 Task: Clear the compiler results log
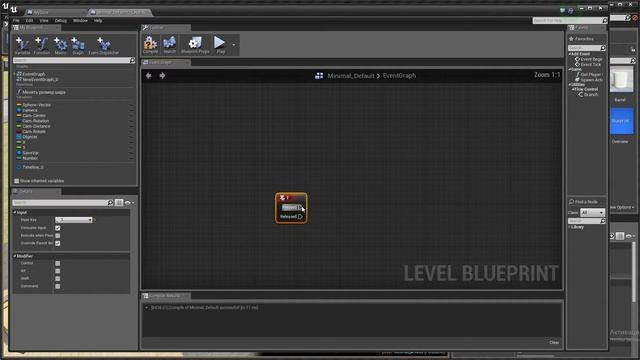click(x=554, y=342)
